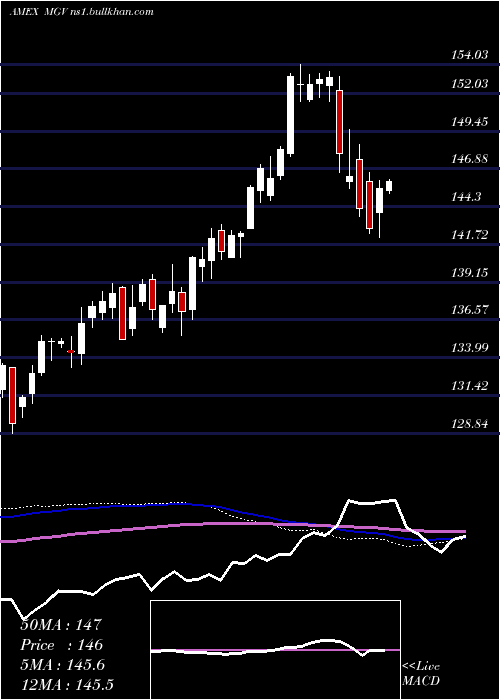Click the 136.57 price axis label

[x=468, y=309]
